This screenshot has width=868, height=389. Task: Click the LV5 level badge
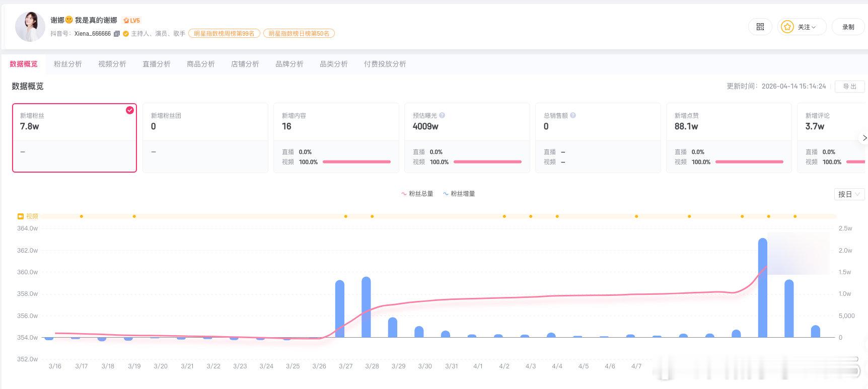132,21
